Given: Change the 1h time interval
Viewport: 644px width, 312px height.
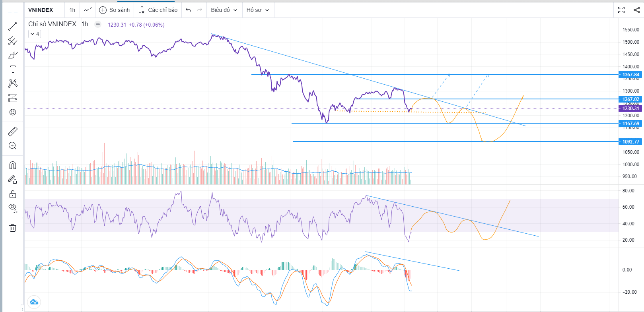Looking at the screenshot, I should click(x=72, y=10).
